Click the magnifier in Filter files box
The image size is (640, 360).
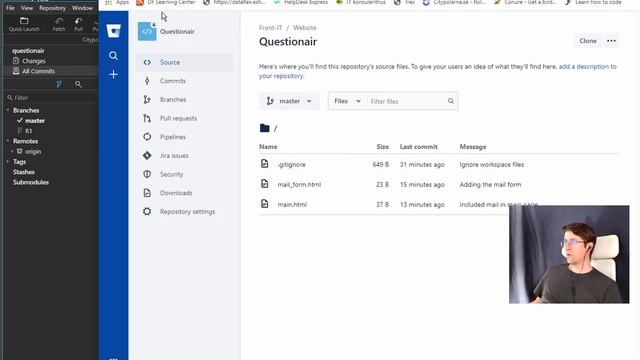pos(451,101)
